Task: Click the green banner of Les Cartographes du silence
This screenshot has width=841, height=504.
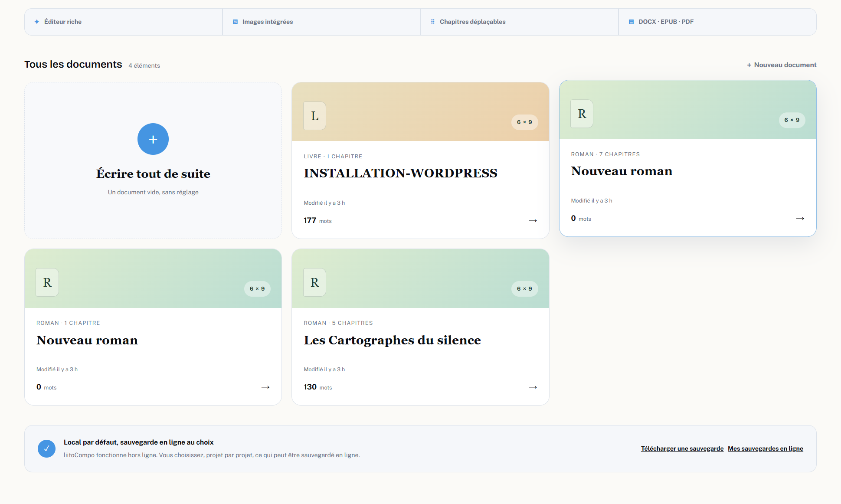Action: tap(420, 278)
